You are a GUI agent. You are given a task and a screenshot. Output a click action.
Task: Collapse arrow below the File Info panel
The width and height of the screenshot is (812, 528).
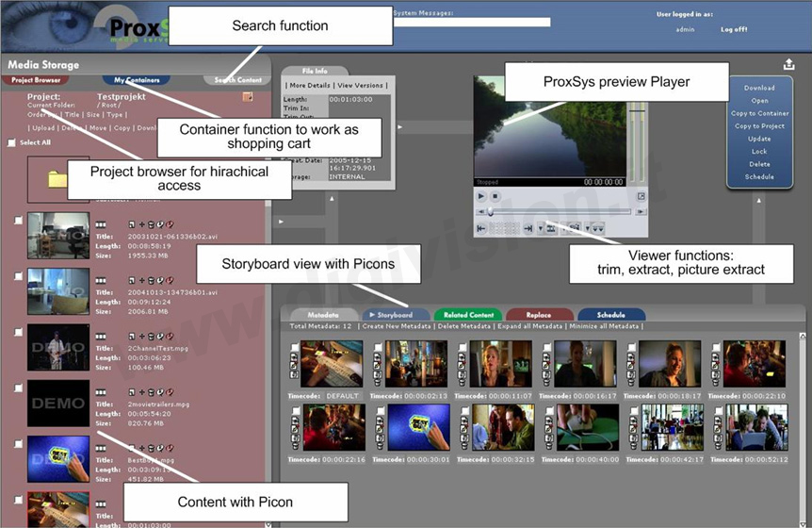(332, 198)
